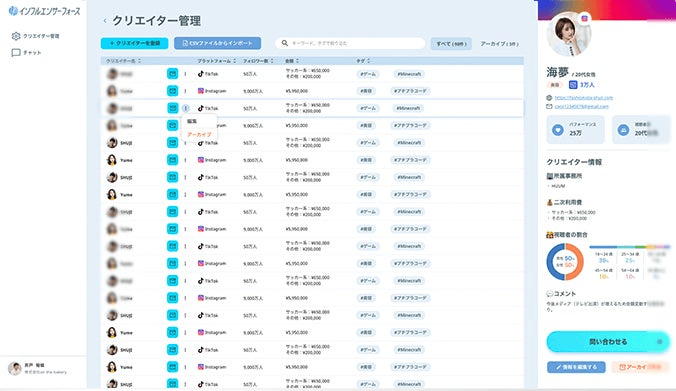This screenshot has width=676, height=391.
Task: Sort by フォロワー数 column arrows
Action: tap(272, 61)
